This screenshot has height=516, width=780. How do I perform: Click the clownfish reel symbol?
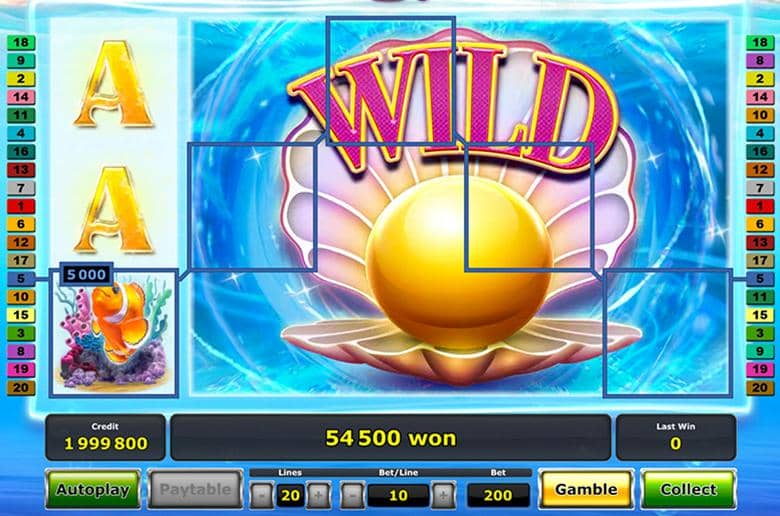(113, 333)
